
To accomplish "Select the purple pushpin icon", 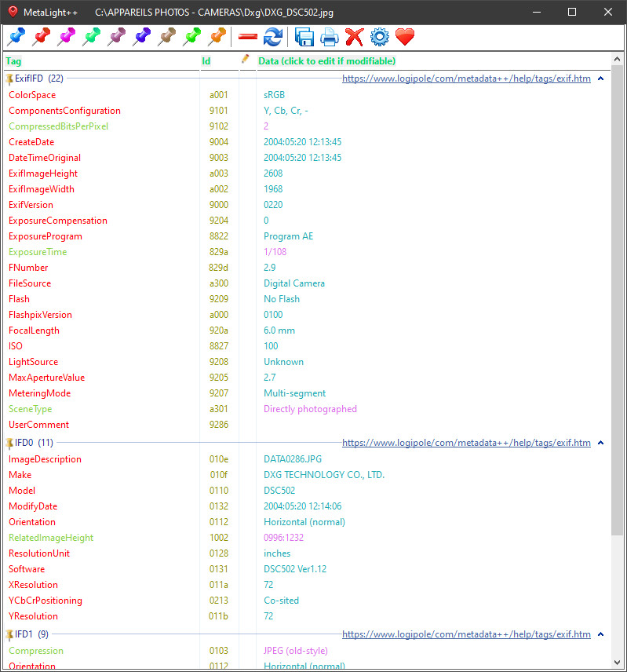I will [x=116, y=37].
